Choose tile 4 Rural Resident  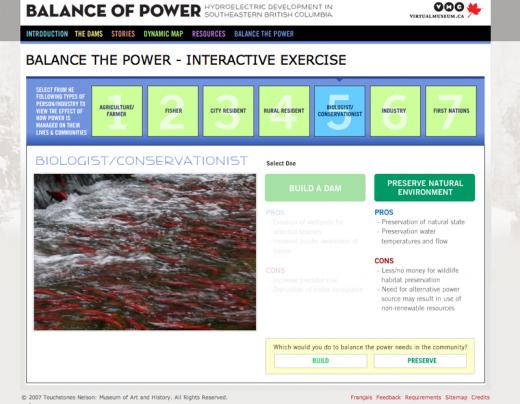point(284,111)
